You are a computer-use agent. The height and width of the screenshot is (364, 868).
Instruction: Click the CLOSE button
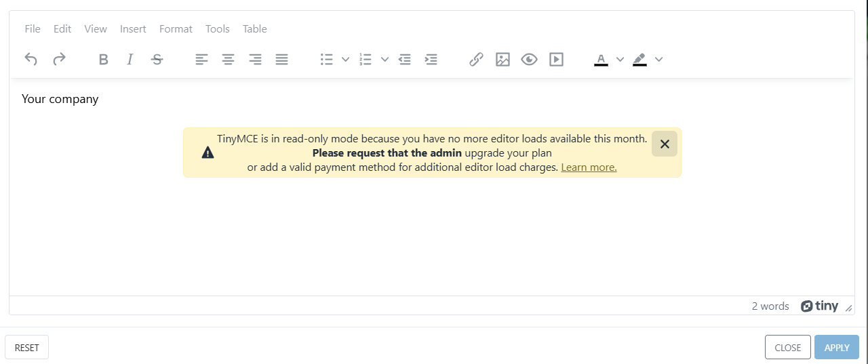click(788, 347)
